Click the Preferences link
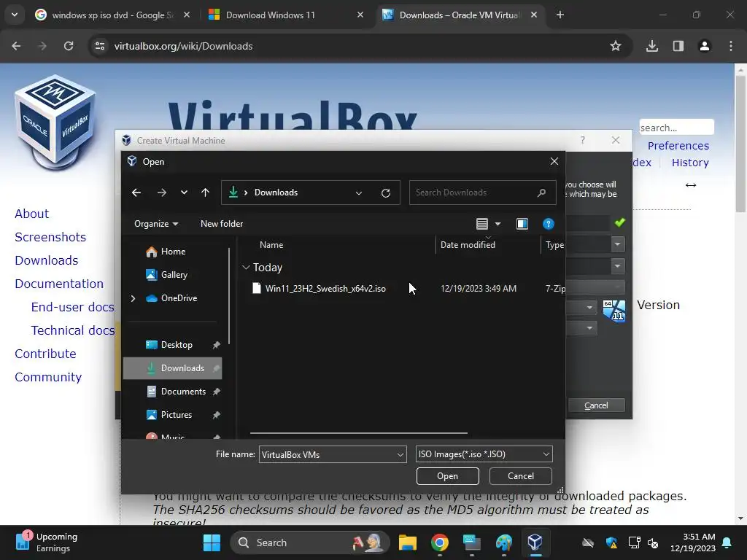 point(678,146)
